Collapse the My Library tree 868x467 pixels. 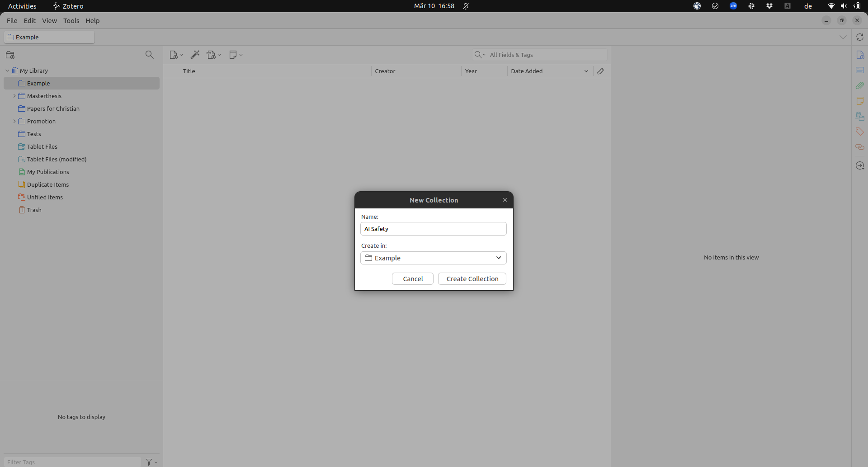point(7,71)
